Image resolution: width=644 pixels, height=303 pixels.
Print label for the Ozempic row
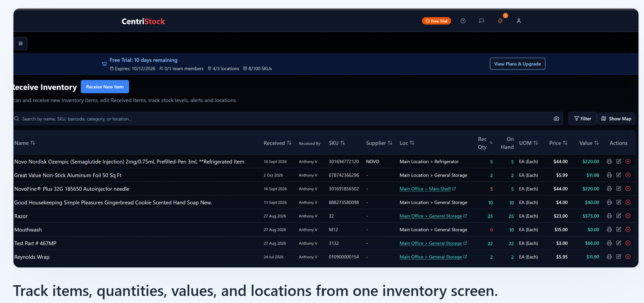click(609, 161)
